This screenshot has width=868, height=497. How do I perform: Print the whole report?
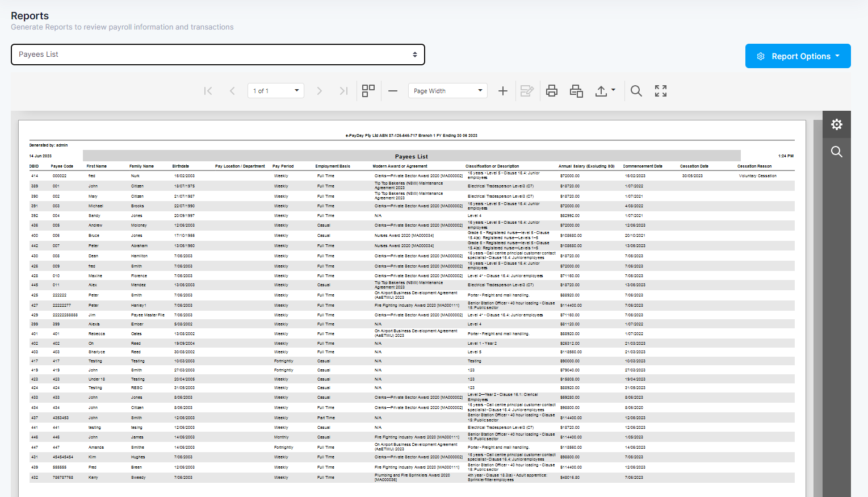coord(552,91)
